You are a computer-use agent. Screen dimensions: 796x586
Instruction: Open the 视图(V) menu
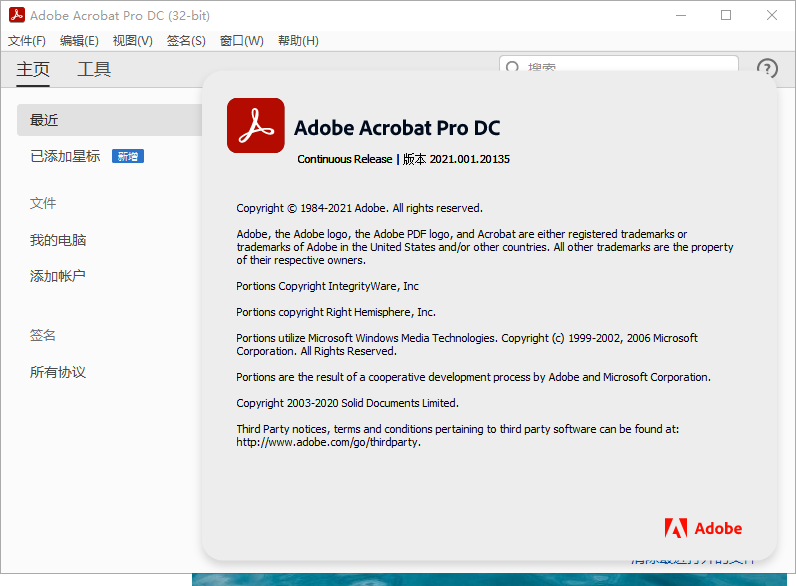coord(132,41)
